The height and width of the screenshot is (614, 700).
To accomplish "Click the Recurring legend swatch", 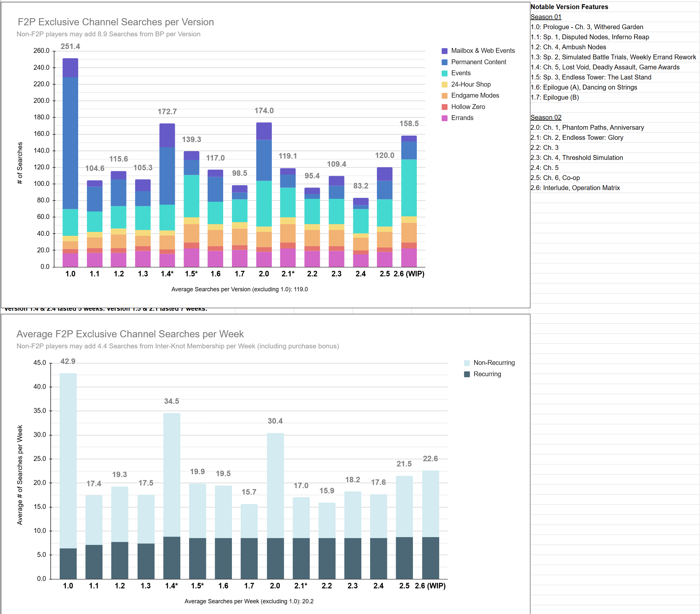I will tap(467, 374).
